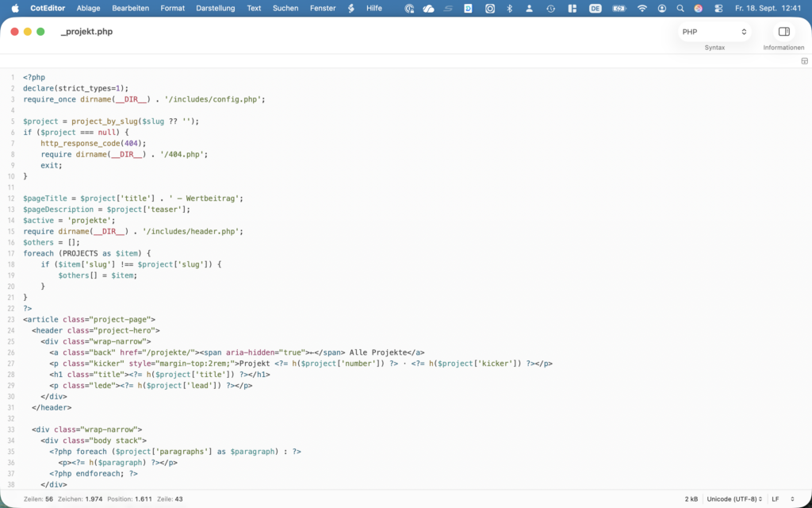Open the Apple menu
This screenshot has width=812, height=508.
pyautogui.click(x=15, y=8)
